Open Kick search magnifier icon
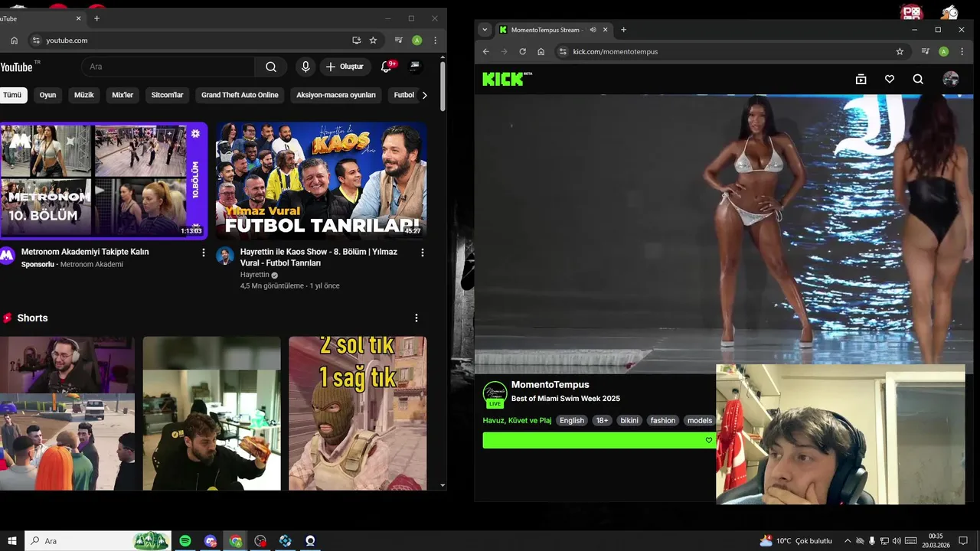This screenshot has height=551, width=980. 918,79
